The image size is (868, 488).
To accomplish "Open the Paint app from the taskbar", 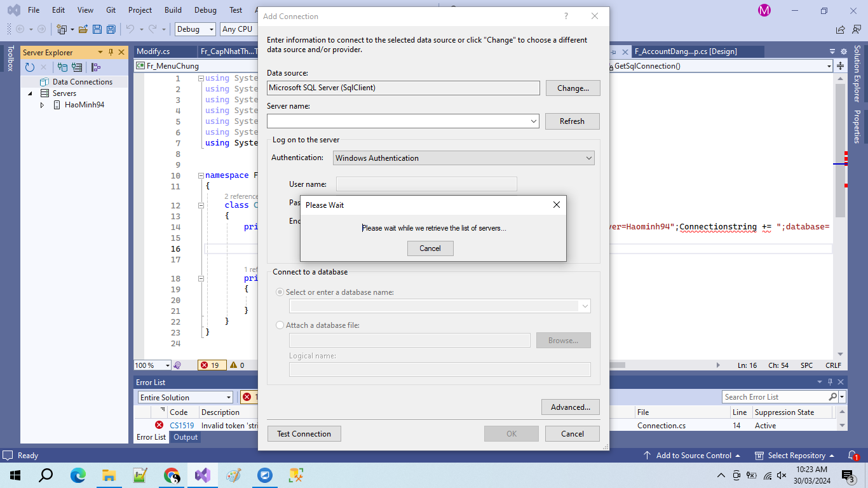I will tap(233, 475).
